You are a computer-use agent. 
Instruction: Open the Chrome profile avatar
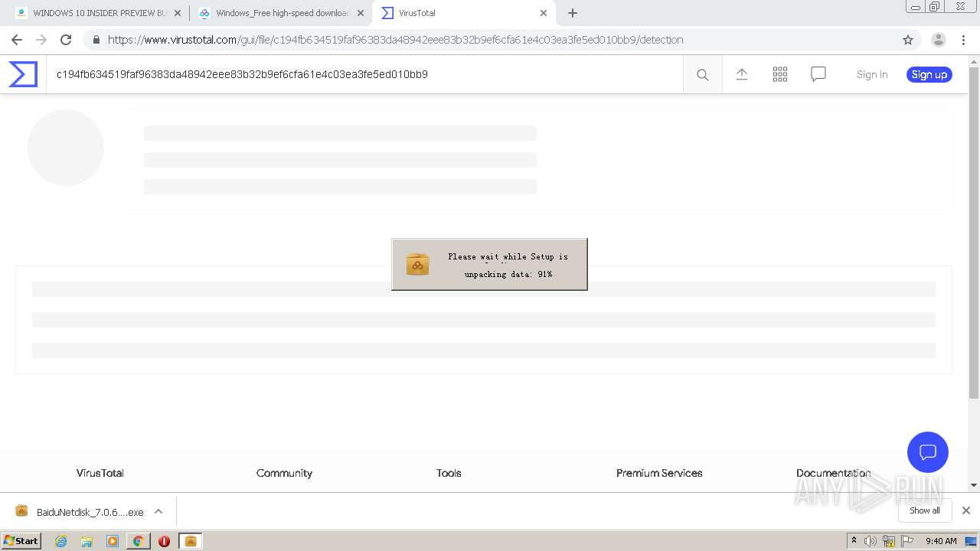[x=939, y=40]
